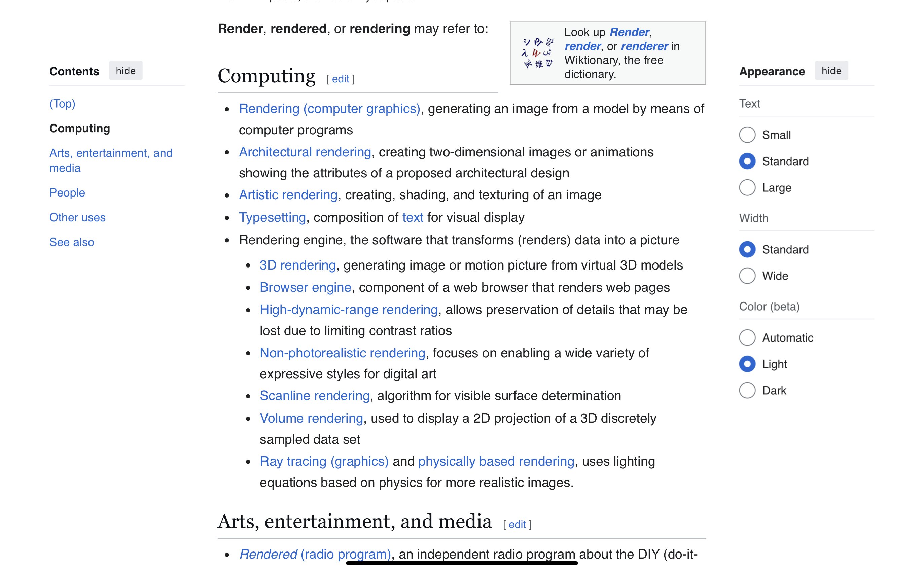Open physically based rendering article
The height and width of the screenshot is (570, 924).
496,461
